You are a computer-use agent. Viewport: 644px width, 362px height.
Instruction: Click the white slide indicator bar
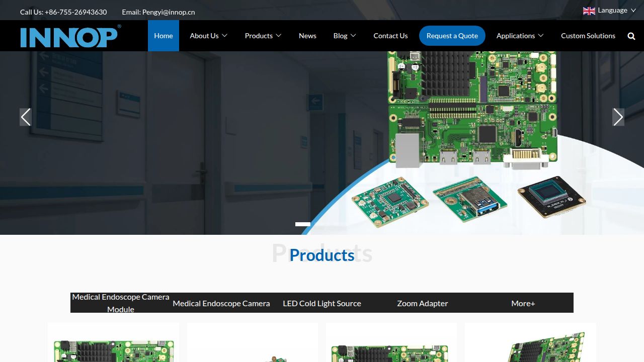click(x=303, y=224)
